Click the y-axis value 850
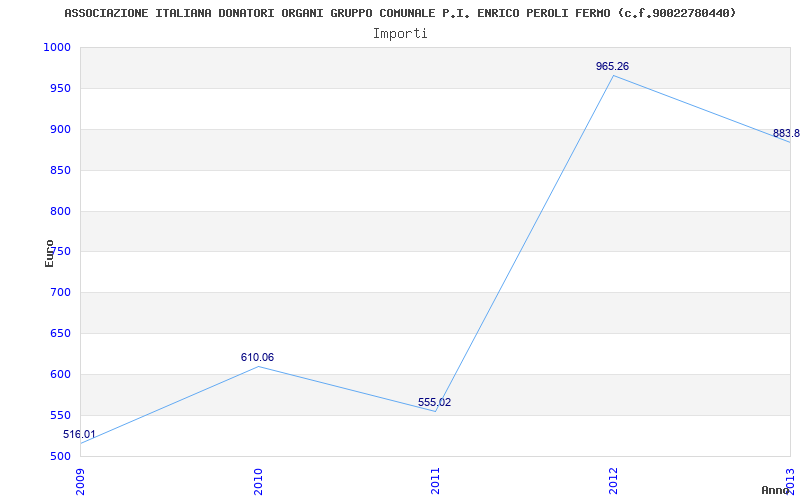Viewport: 800px width, 500px height. [59, 170]
